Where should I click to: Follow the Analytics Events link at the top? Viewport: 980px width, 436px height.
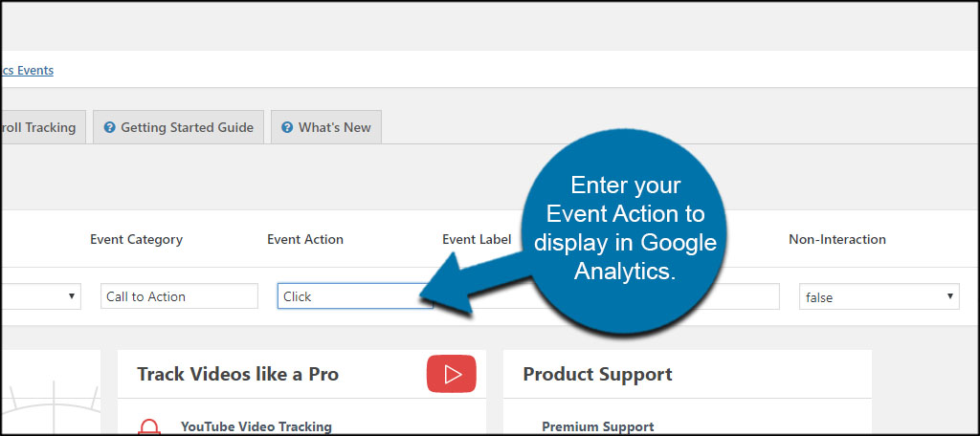28,70
